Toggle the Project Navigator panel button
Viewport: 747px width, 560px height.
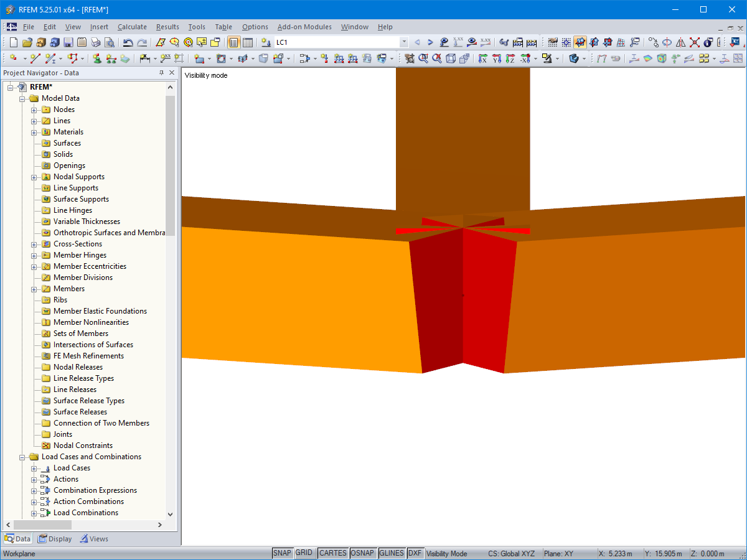click(x=233, y=42)
